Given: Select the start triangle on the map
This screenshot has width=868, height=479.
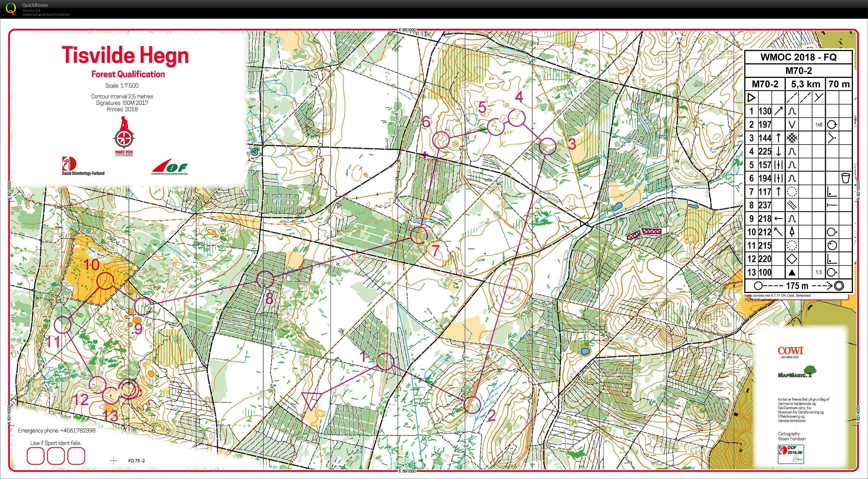Looking at the screenshot, I should [x=311, y=400].
